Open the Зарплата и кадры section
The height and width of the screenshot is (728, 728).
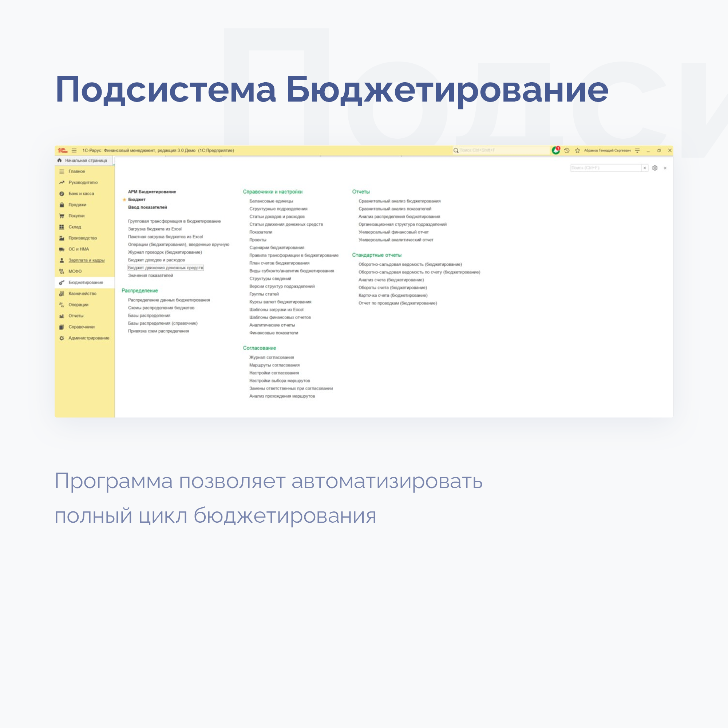click(86, 260)
